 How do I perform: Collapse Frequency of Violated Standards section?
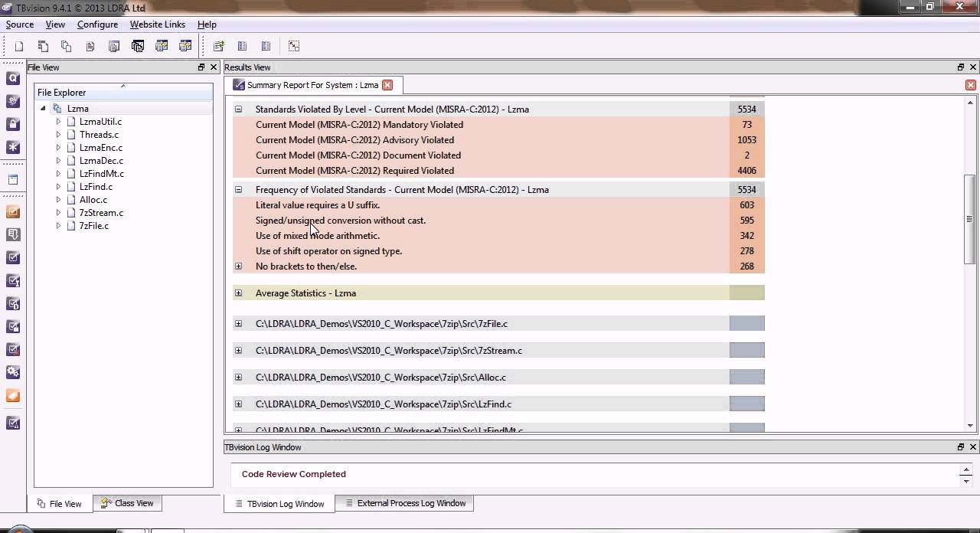tap(238, 190)
